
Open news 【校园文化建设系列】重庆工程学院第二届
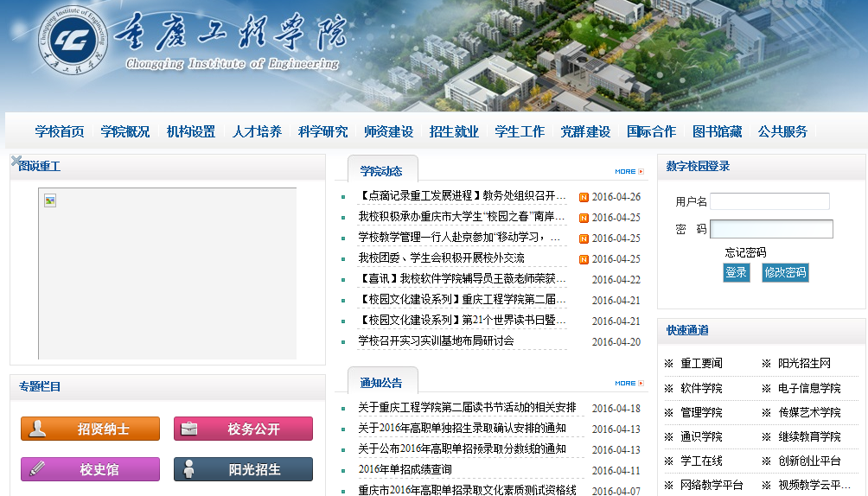(x=463, y=300)
